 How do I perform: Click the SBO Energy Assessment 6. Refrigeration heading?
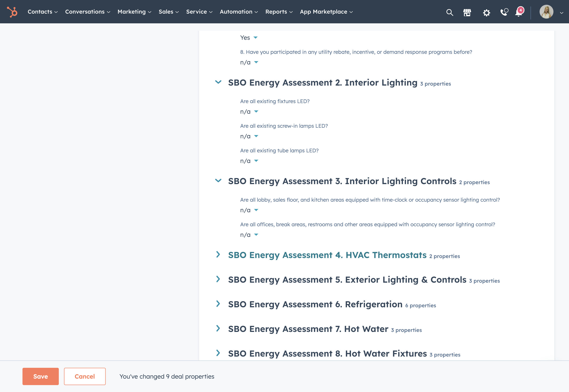tap(315, 304)
